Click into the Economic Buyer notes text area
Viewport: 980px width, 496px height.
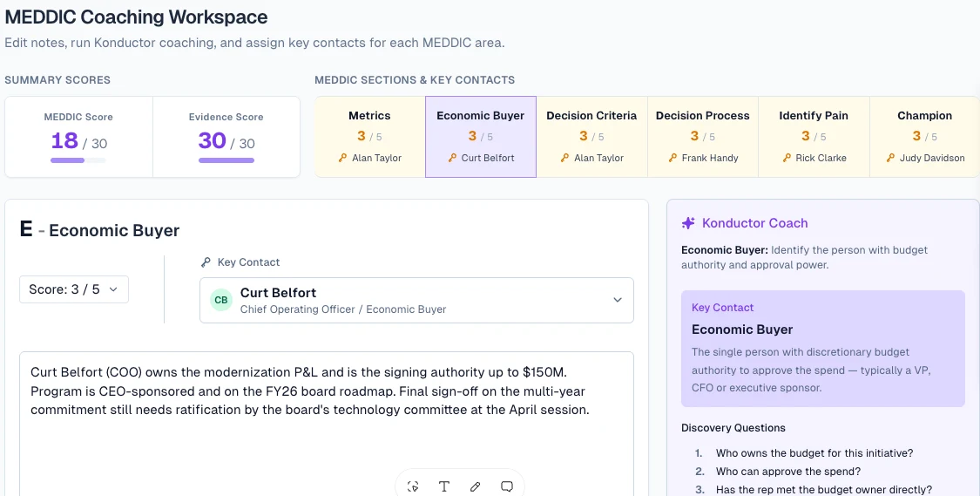[x=327, y=424]
